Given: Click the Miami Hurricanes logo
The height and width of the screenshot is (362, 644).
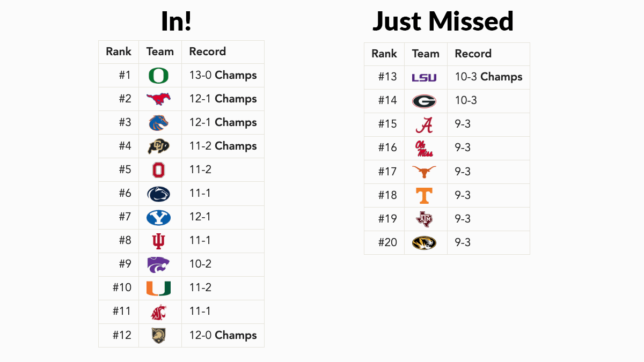Looking at the screenshot, I should [158, 288].
